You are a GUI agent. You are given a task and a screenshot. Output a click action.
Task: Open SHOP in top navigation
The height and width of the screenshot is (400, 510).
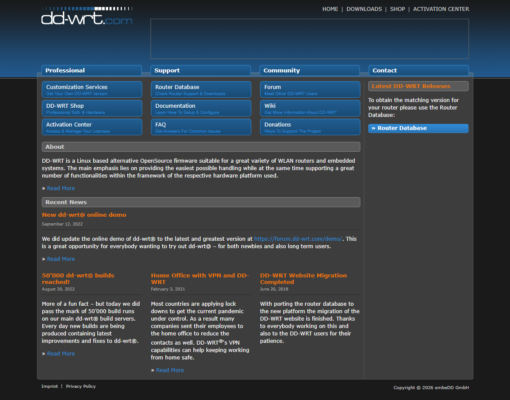397,9
